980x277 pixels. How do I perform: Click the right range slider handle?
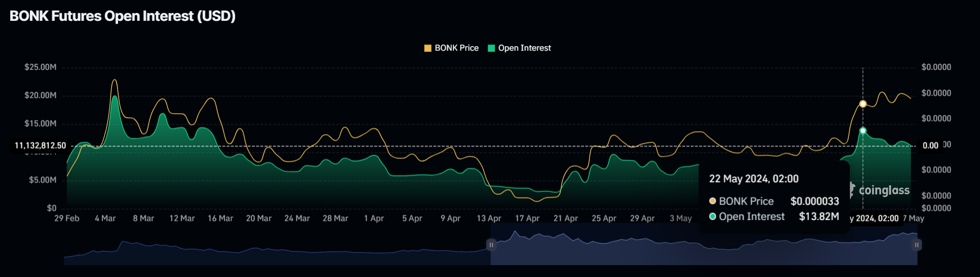pos(917,245)
